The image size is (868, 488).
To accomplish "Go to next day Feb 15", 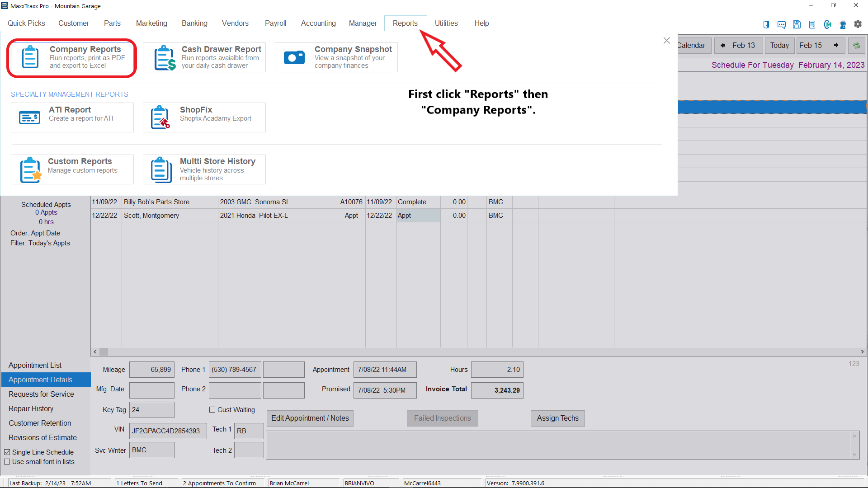I will 821,46.
